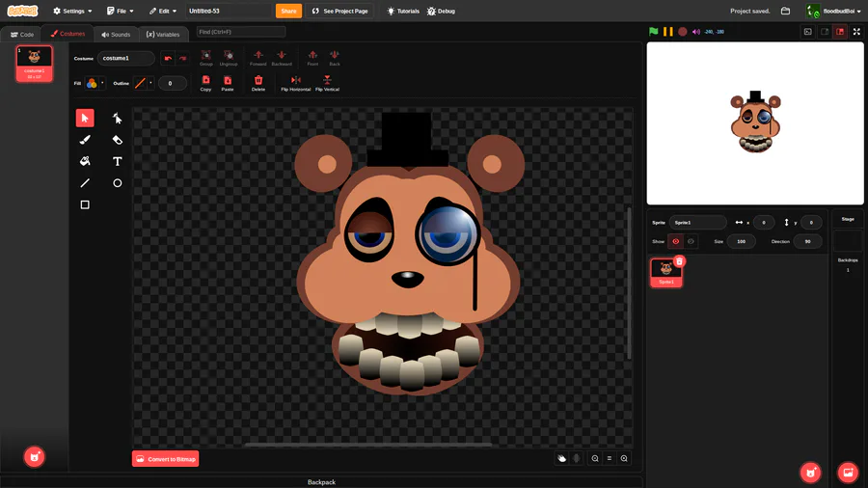Choose the Fill bucket tool
The image size is (868, 488).
pos(85,161)
